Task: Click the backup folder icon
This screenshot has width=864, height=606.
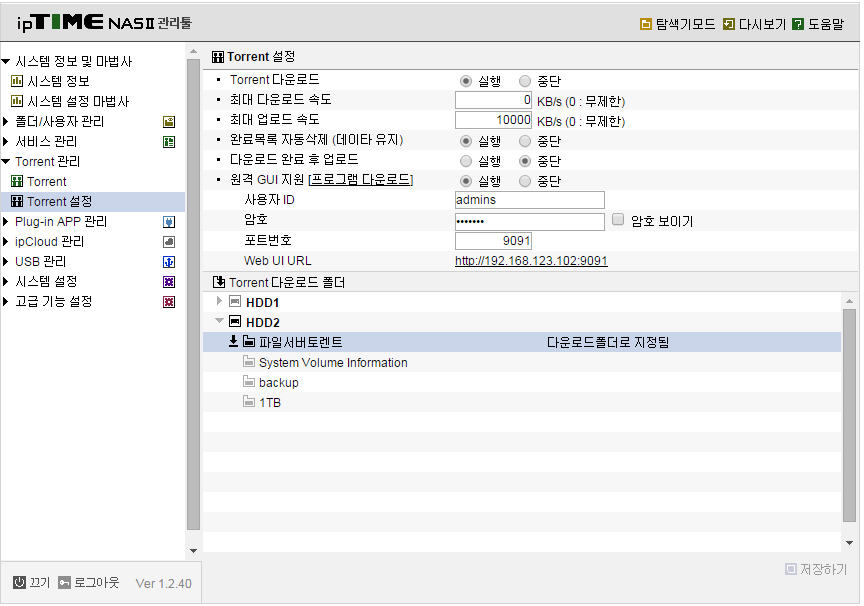Action: 249,382
